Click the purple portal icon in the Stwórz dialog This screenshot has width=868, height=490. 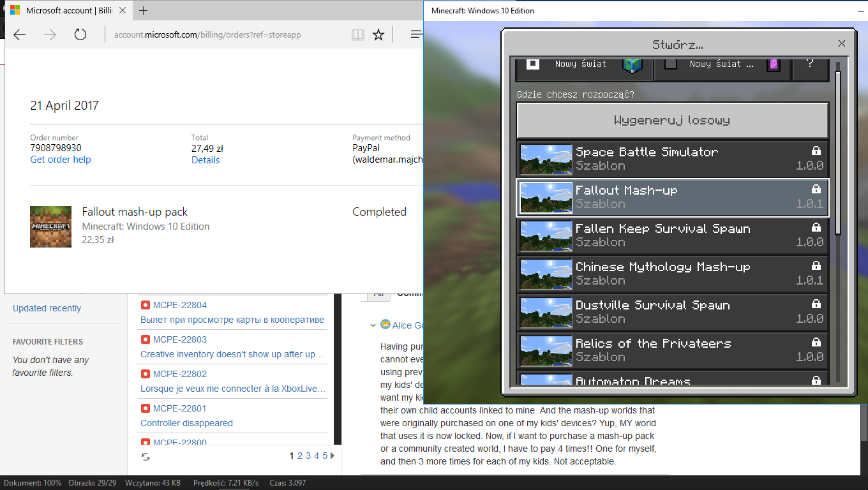coord(774,64)
